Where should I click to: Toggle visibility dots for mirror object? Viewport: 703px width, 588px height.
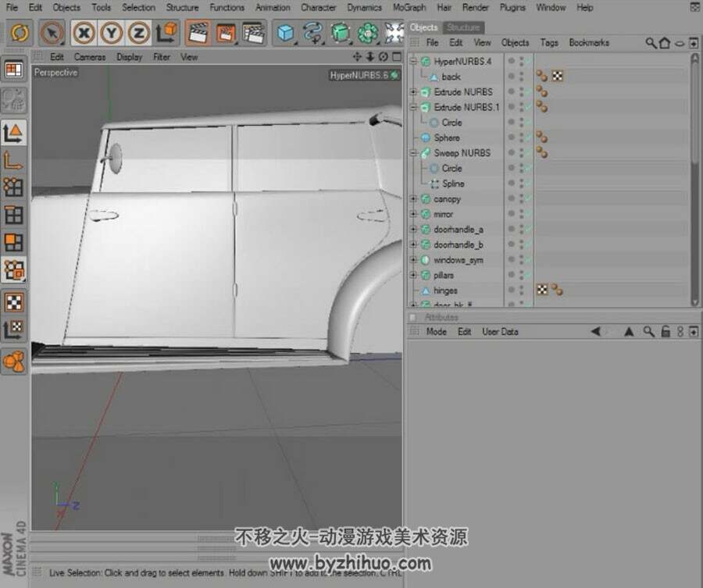pos(522,214)
